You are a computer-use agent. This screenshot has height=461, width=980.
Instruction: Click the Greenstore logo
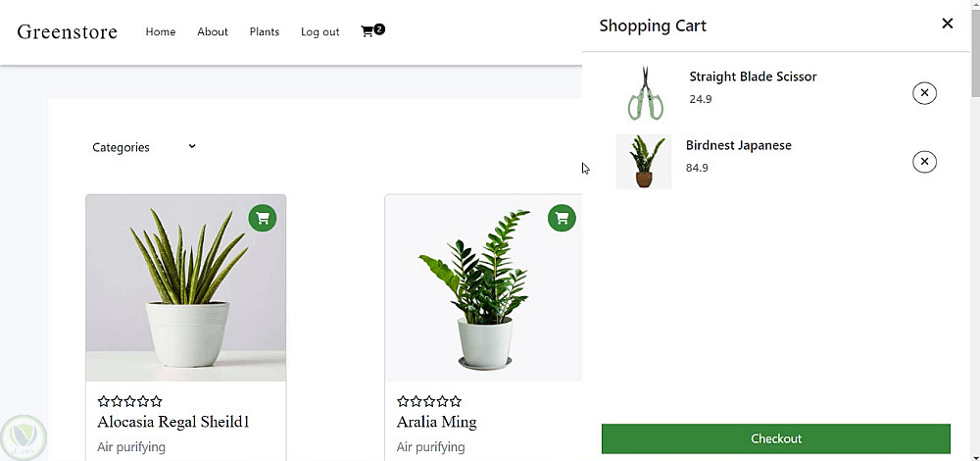tap(68, 31)
